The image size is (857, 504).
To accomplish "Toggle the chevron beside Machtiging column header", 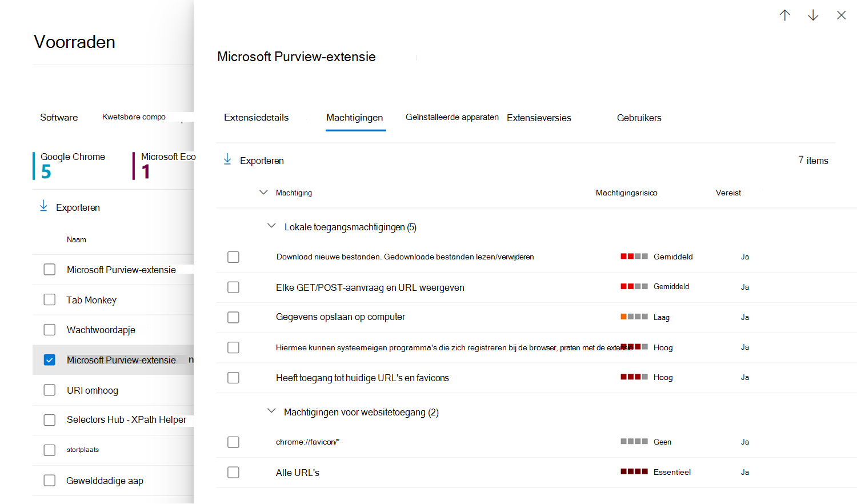I will [x=263, y=193].
